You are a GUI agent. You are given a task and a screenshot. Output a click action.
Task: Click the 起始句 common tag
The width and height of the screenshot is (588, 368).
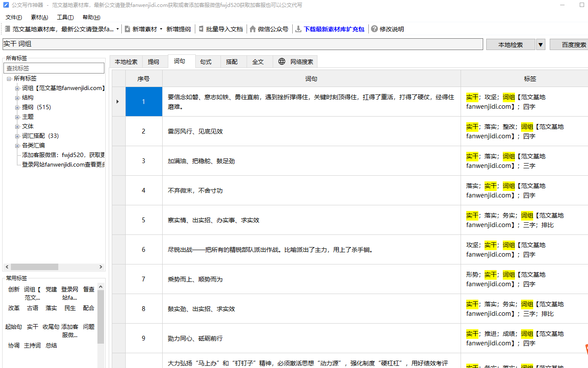pyautogui.click(x=14, y=327)
